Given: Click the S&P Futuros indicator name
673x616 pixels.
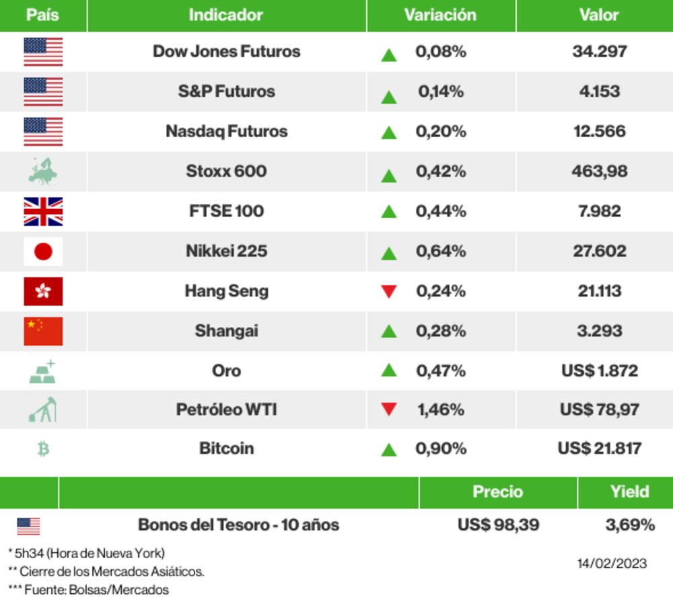Looking at the screenshot, I should tap(227, 91).
